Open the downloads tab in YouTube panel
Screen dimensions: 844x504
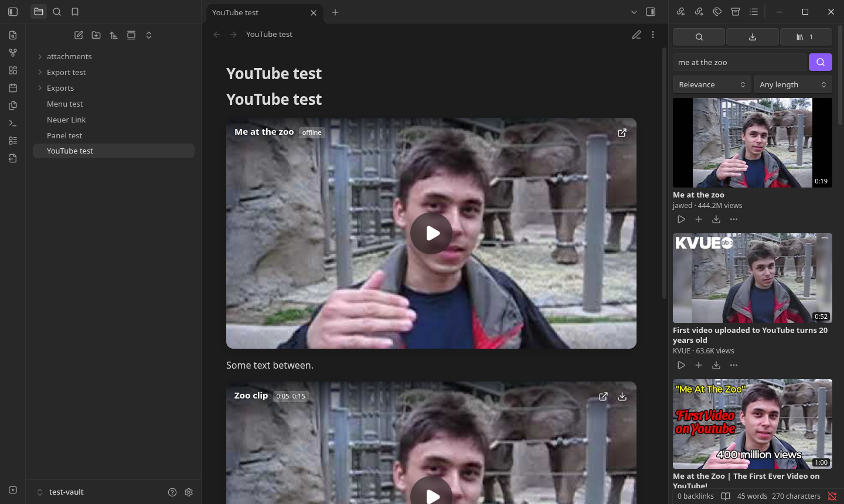pyautogui.click(x=753, y=37)
